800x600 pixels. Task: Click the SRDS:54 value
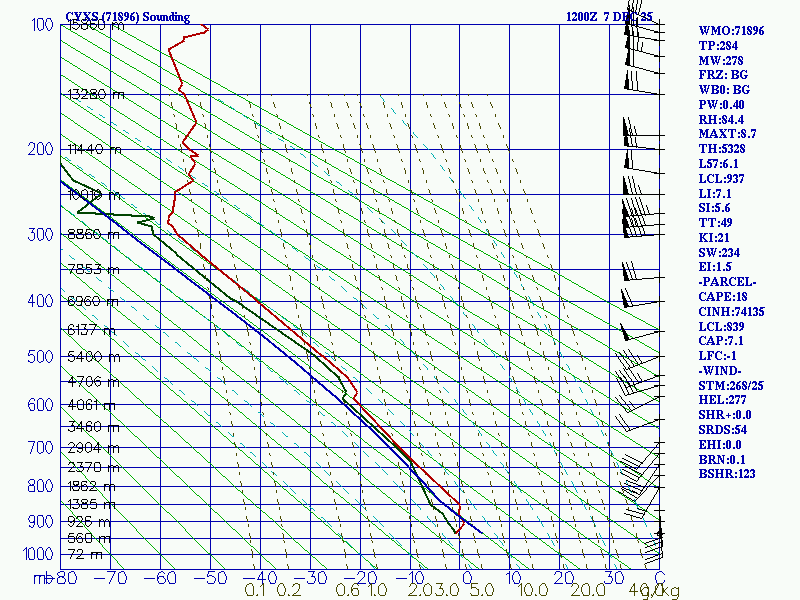tap(722, 430)
